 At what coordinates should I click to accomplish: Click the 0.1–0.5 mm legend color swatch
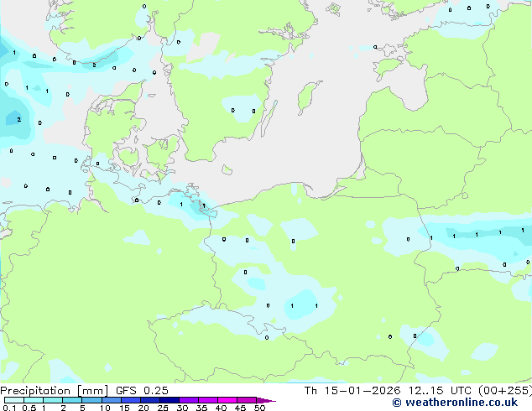tap(14, 400)
